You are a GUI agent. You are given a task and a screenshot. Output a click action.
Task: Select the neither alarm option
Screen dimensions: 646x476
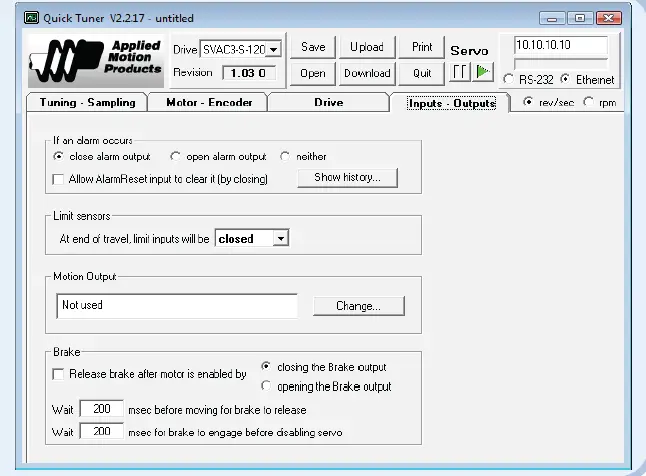(x=285, y=157)
